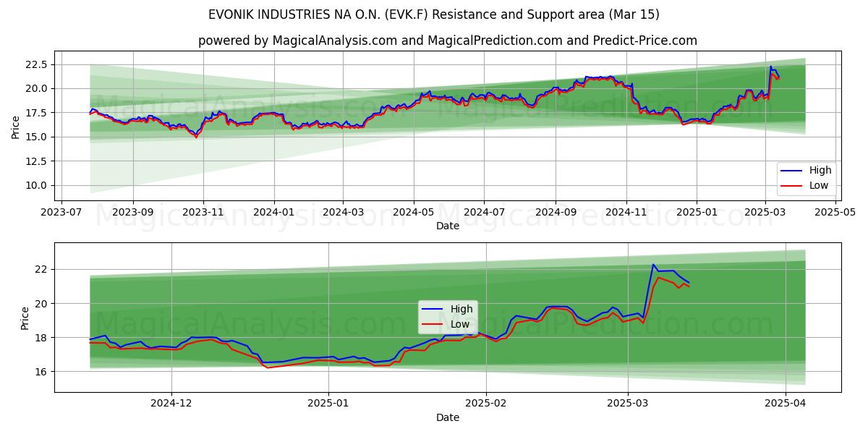Click the '20.0' y-axis tick label
This screenshot has height=434, width=868.
(x=37, y=88)
